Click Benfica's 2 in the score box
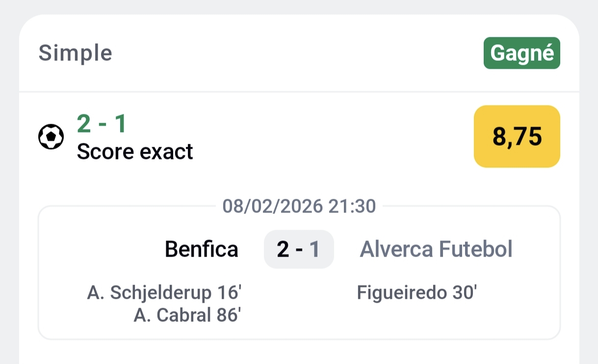This screenshot has width=598, height=364. point(283,249)
